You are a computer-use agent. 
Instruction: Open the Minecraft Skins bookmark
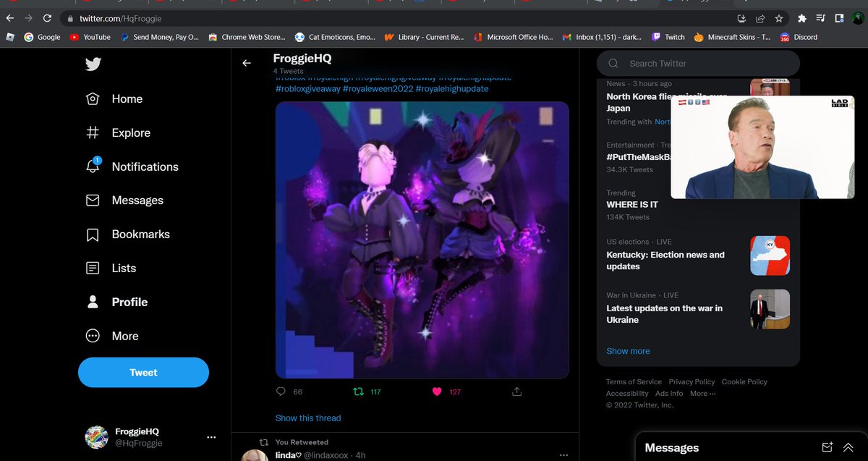coord(732,37)
